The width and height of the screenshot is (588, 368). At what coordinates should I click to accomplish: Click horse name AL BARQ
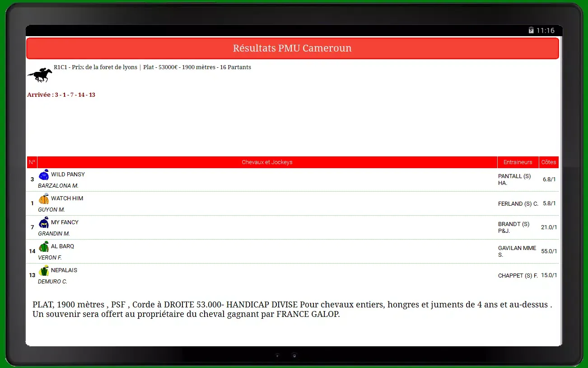(x=62, y=246)
